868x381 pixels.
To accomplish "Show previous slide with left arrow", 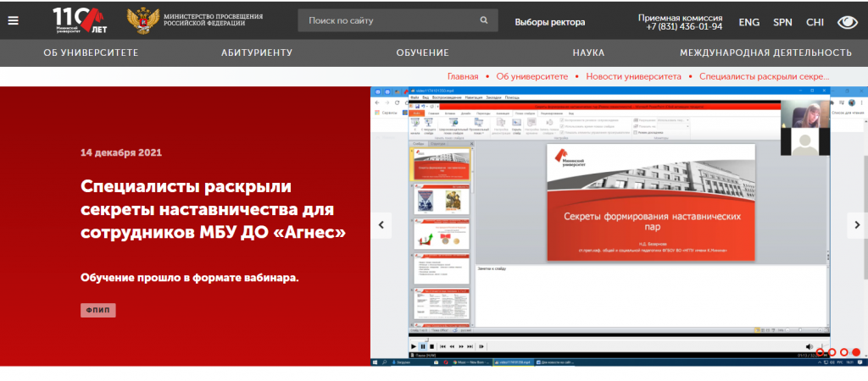I will pyautogui.click(x=381, y=225).
